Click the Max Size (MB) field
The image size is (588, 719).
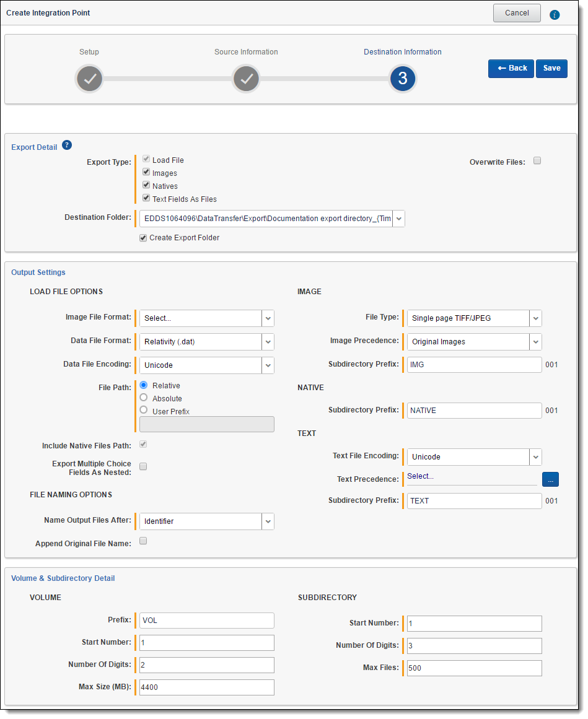pyautogui.click(x=207, y=687)
